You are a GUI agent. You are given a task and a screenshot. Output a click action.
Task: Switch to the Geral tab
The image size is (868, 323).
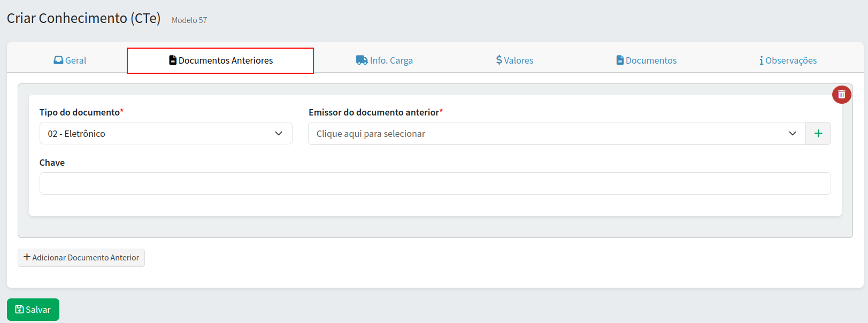(75, 60)
